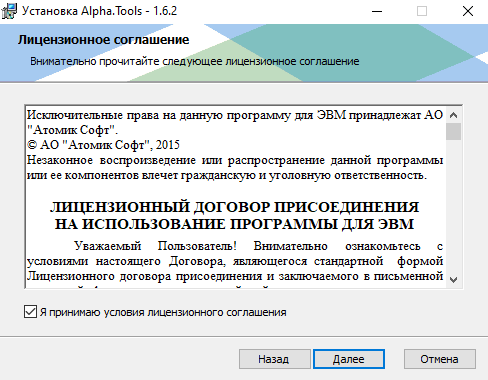Click the header title 'Лицензионное соглашение'
Image resolution: width=488 pixels, height=380 pixels.
(104, 40)
